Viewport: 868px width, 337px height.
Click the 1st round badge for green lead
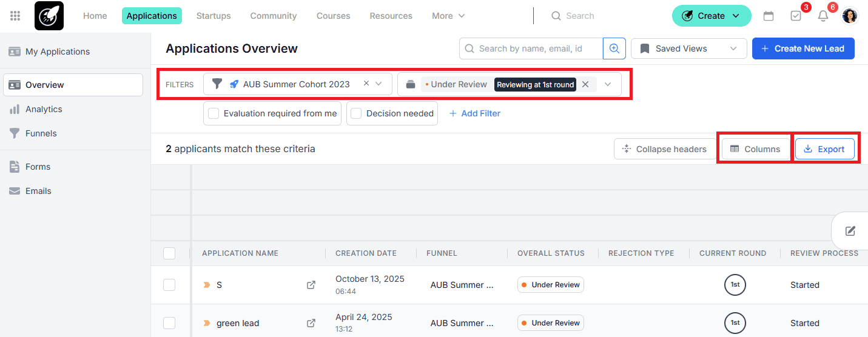[735, 323]
